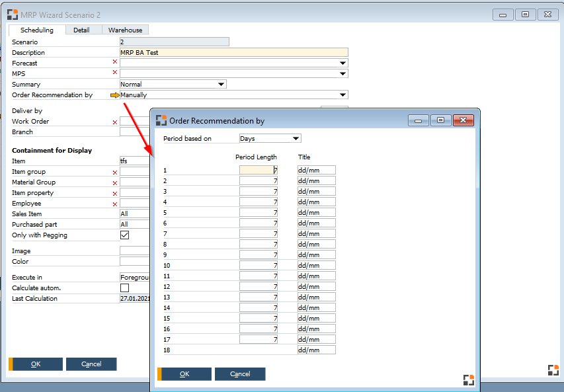Clear the Work Order field red X
The image size is (564, 392).
click(114, 121)
